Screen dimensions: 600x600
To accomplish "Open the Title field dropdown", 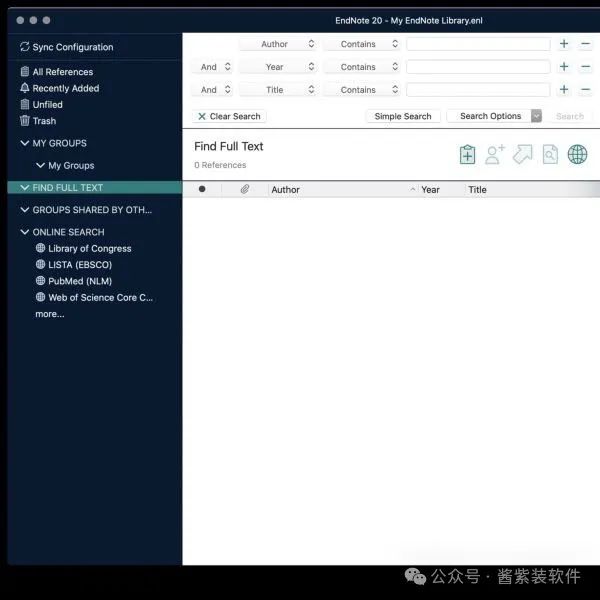I will pos(278,90).
